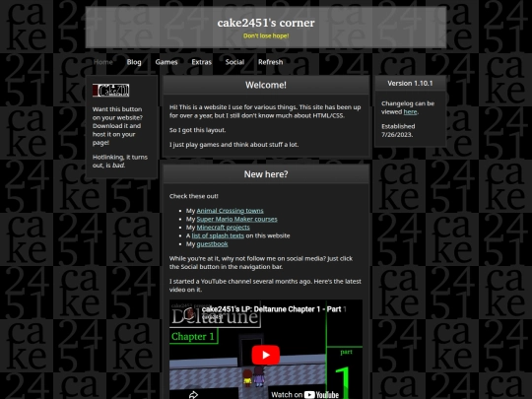Screen dimensions: 532x399
Task: Open the Home navigation item
Action: coord(103,62)
